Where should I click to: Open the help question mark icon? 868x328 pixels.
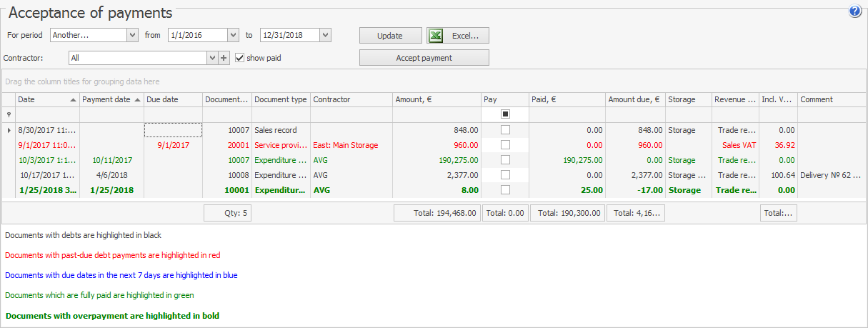[854, 11]
